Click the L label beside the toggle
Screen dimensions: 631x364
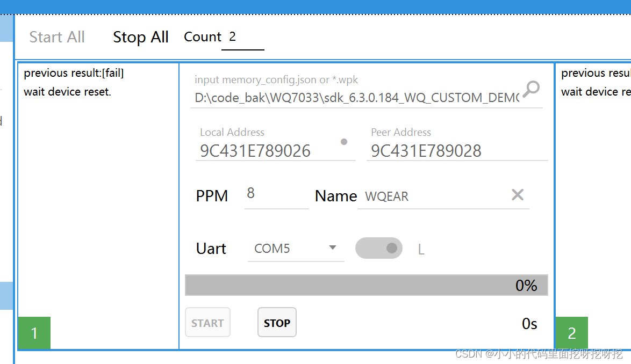(x=421, y=248)
